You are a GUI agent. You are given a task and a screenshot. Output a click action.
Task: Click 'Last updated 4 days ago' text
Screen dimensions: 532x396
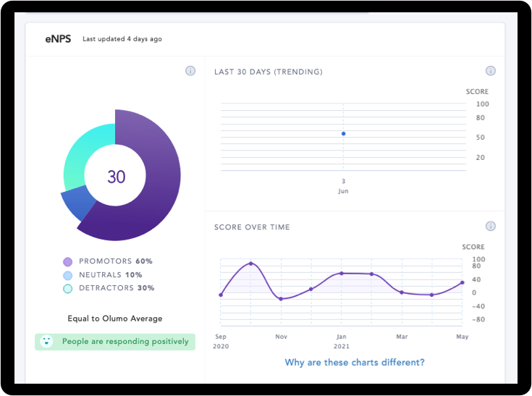[122, 39]
